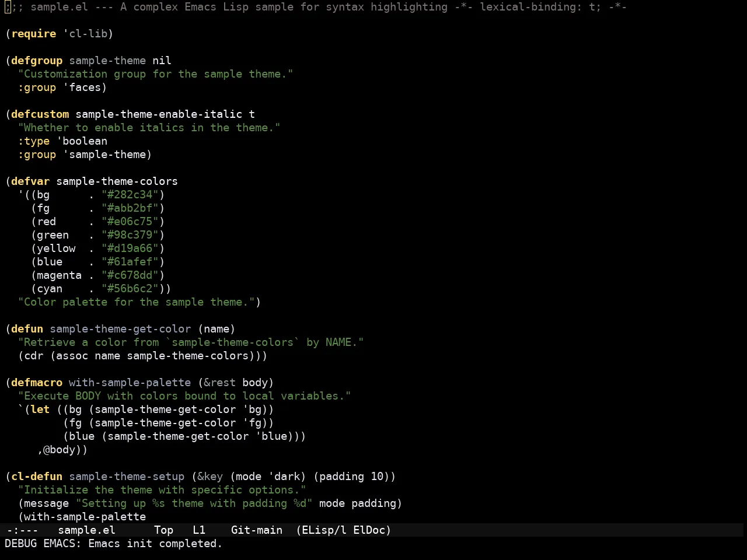Click docstring "Color palette for the sample theme."
This screenshot has width=747, height=560.
click(137, 302)
